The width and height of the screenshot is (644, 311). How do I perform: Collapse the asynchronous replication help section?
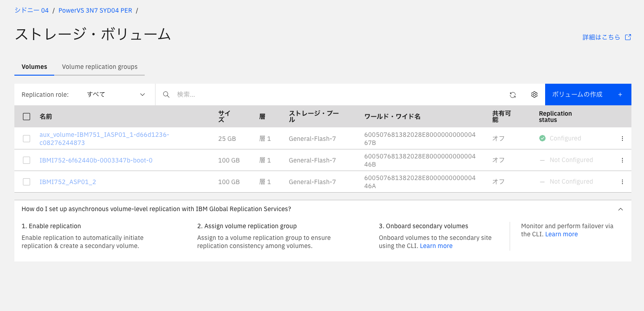coord(621,209)
